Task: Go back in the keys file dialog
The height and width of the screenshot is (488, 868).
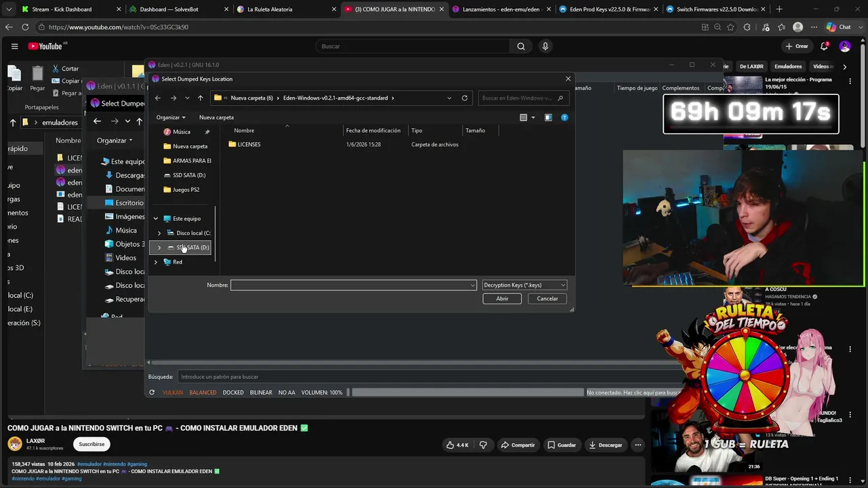Action: pyautogui.click(x=158, y=98)
